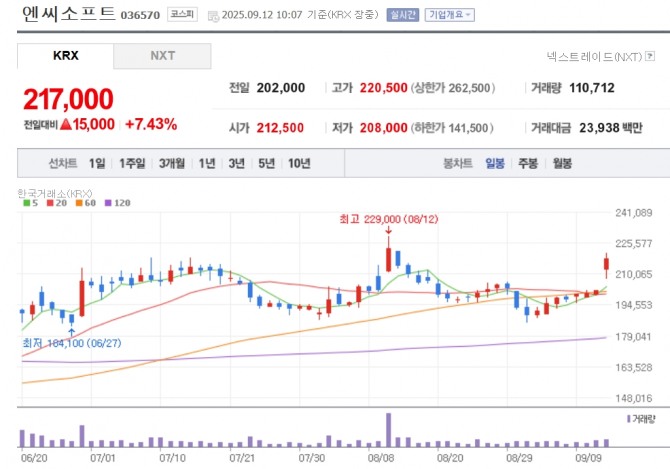This screenshot has height=469, width=670.
Task: Click the purple 120-day moving average legend
Action: (x=118, y=203)
